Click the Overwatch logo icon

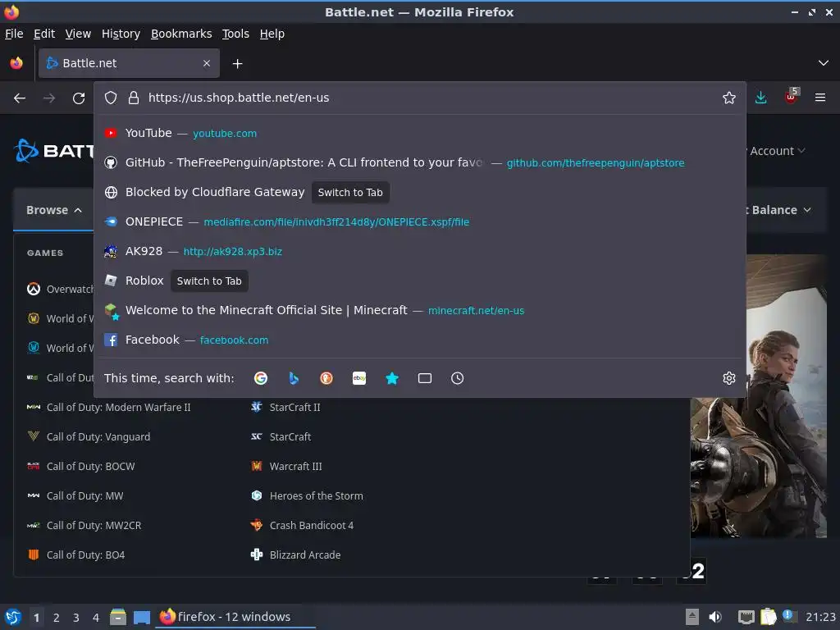pyautogui.click(x=34, y=290)
